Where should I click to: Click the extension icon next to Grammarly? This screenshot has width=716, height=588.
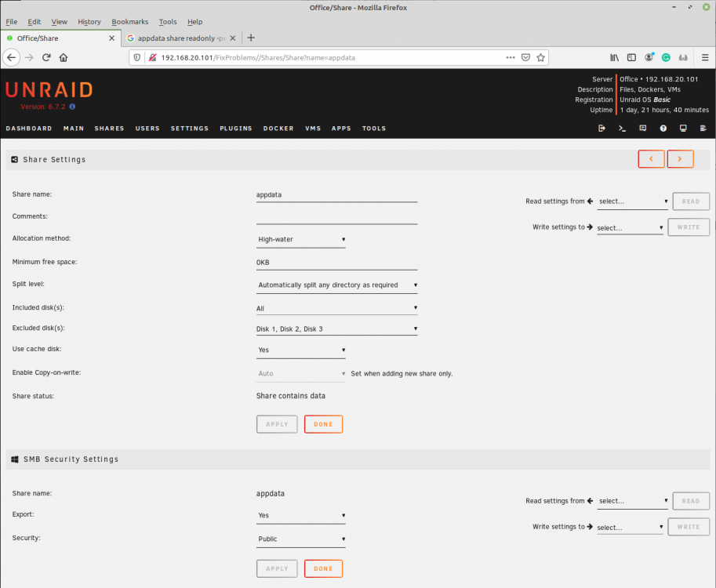683,57
